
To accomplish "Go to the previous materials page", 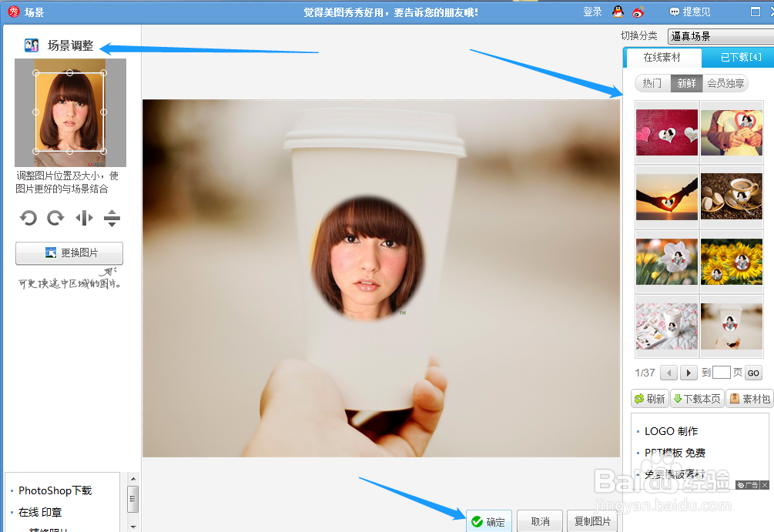I will [x=668, y=373].
